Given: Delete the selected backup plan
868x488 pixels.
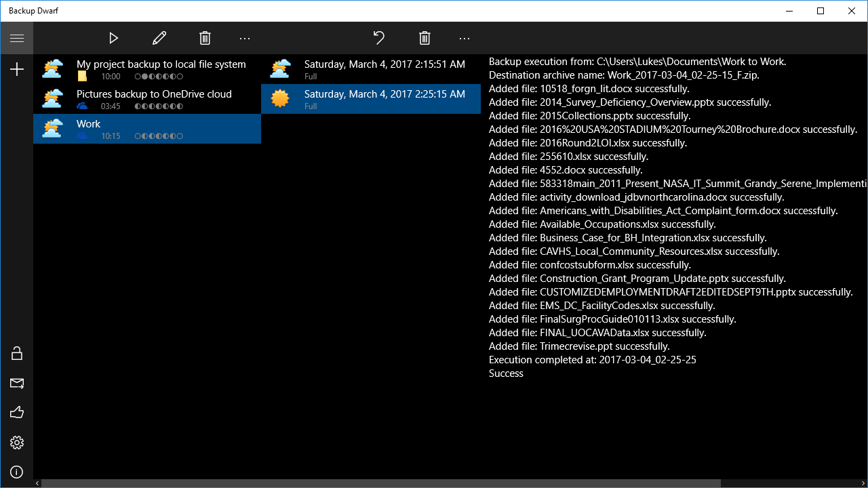Looking at the screenshot, I should 205,39.
